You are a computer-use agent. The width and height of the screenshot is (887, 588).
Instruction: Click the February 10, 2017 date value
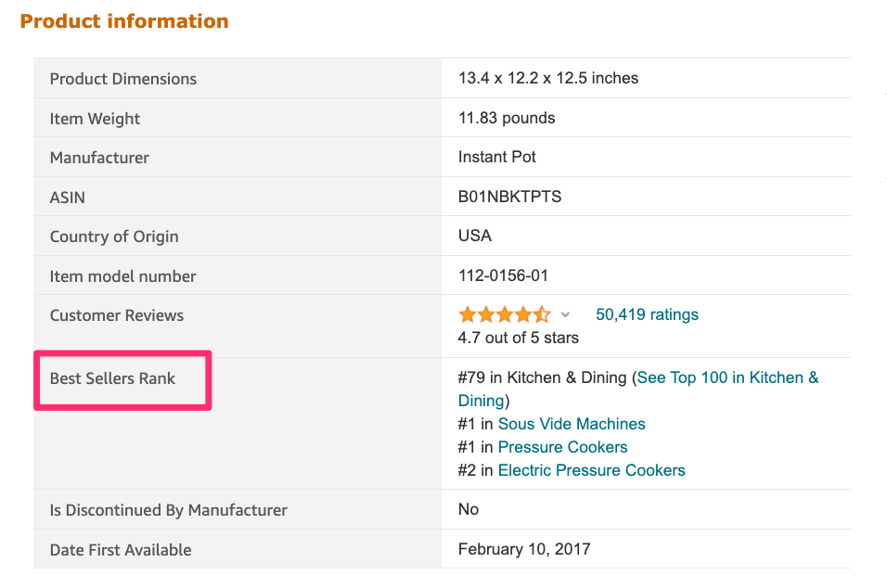523,549
